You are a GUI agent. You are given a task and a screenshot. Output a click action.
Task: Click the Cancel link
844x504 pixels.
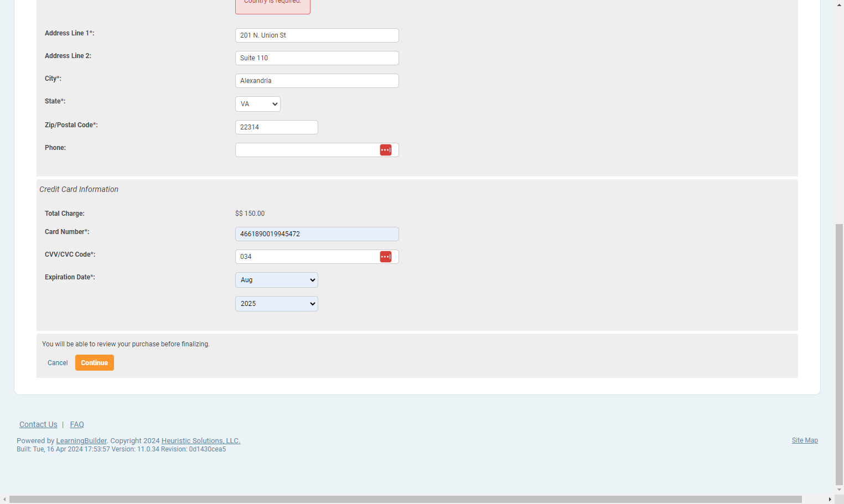[58, 363]
